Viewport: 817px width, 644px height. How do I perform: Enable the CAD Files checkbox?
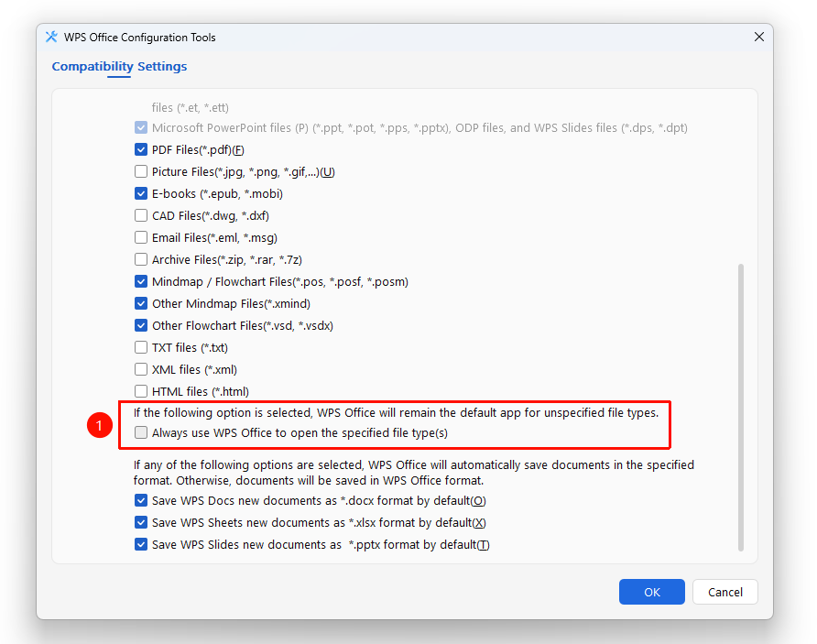(141, 215)
